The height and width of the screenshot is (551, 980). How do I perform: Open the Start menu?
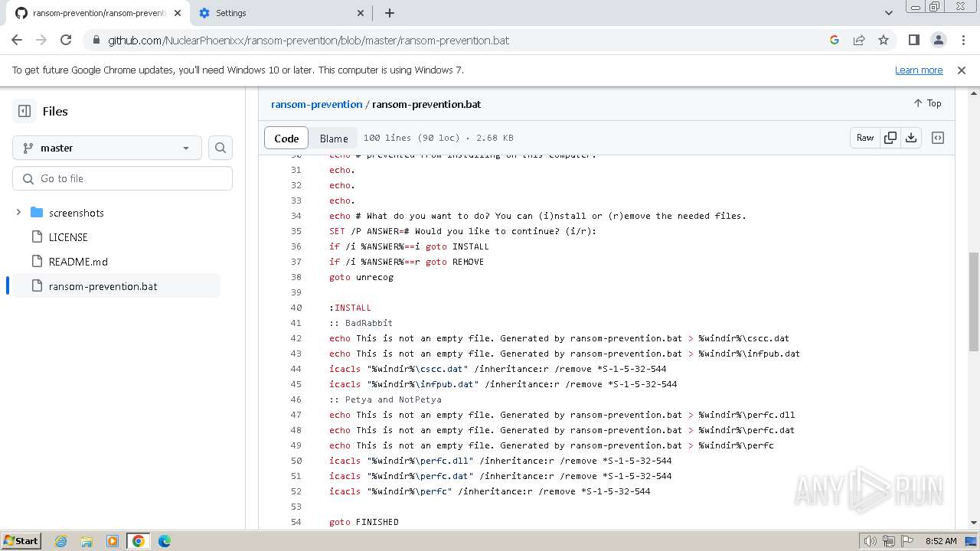pos(21,541)
